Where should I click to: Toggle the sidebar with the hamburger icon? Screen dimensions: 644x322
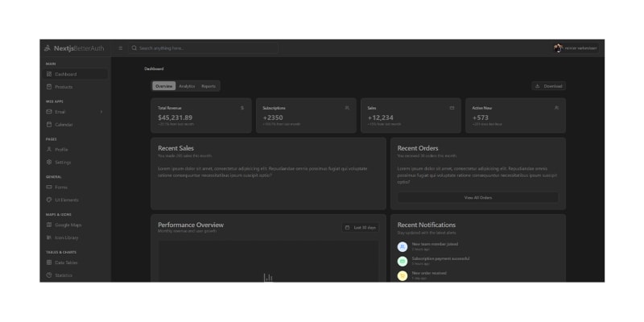[x=121, y=48]
